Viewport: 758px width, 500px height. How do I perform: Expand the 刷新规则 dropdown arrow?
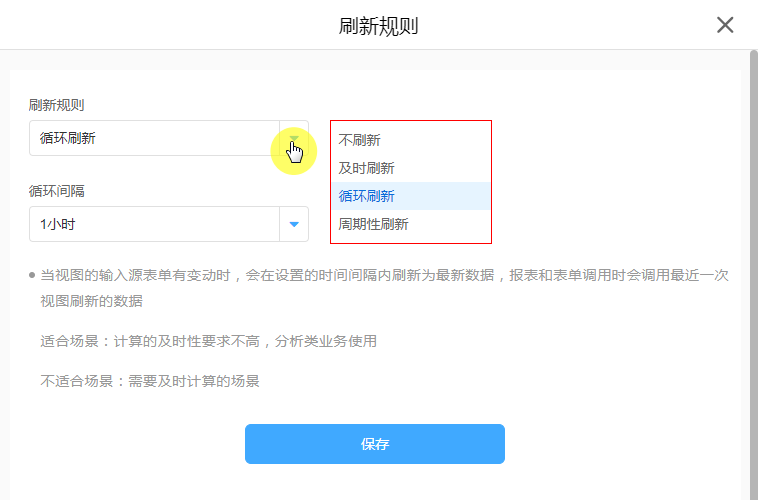point(294,139)
